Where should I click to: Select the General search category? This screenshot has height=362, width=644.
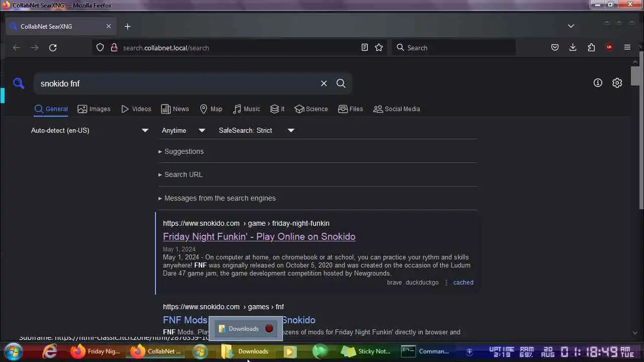coord(51,109)
